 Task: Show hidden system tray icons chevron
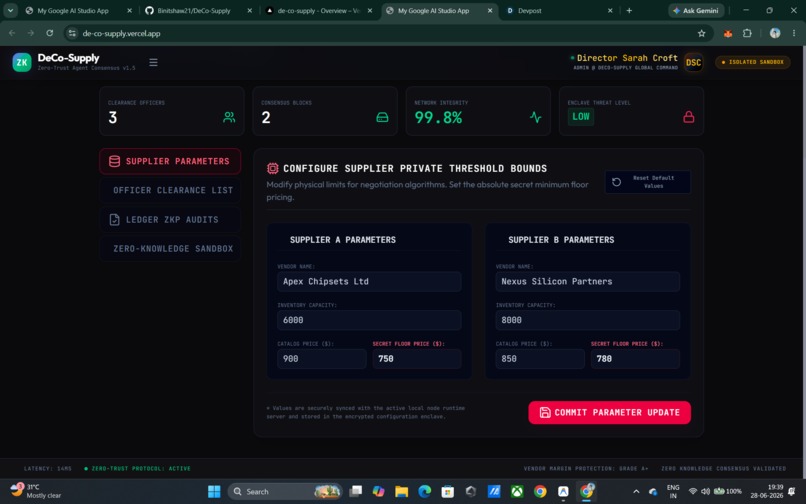tap(636, 492)
